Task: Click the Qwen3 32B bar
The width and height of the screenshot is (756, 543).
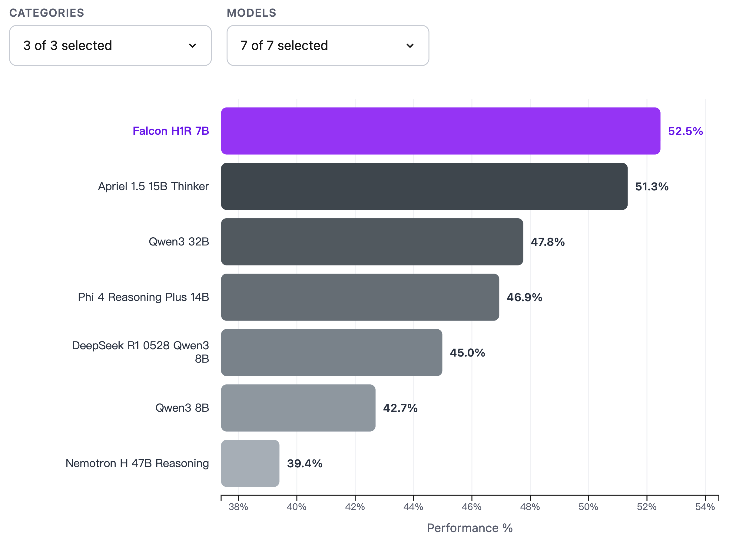Action: tap(372, 242)
